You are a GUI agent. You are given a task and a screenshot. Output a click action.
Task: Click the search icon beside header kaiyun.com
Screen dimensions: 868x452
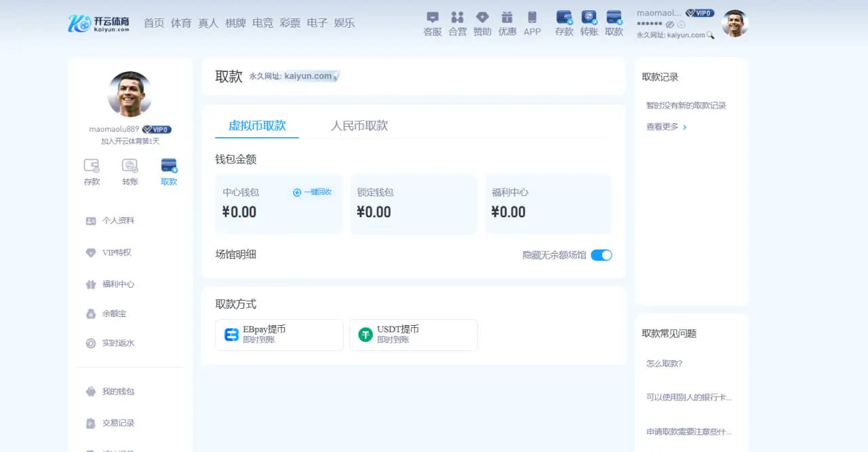(x=711, y=35)
